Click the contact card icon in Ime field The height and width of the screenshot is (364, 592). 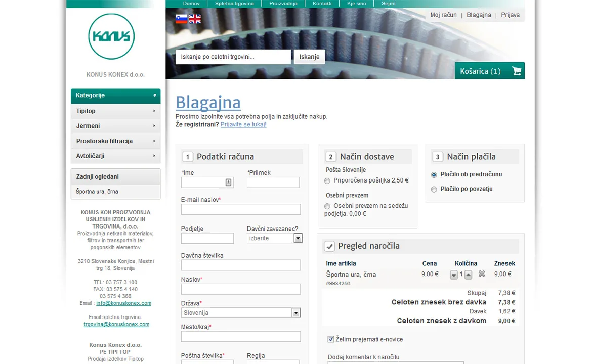coord(228,183)
